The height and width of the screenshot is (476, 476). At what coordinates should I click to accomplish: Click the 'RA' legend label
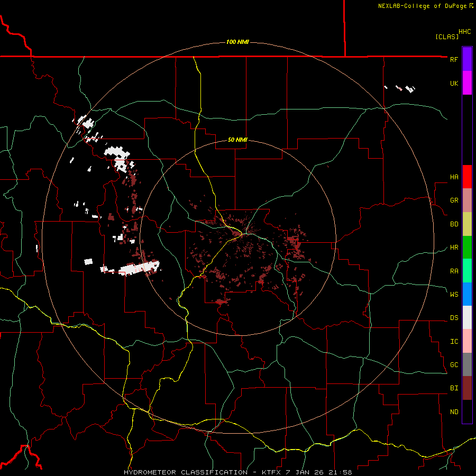pos(454,271)
